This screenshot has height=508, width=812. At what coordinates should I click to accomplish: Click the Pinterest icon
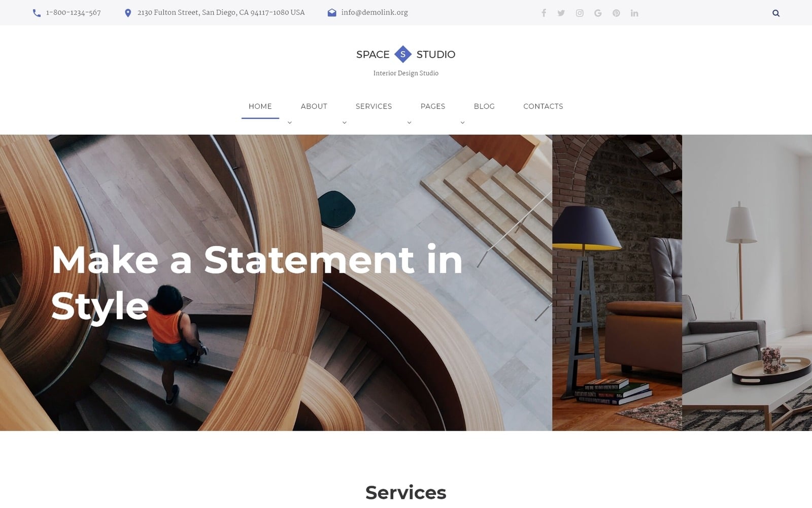[616, 13]
